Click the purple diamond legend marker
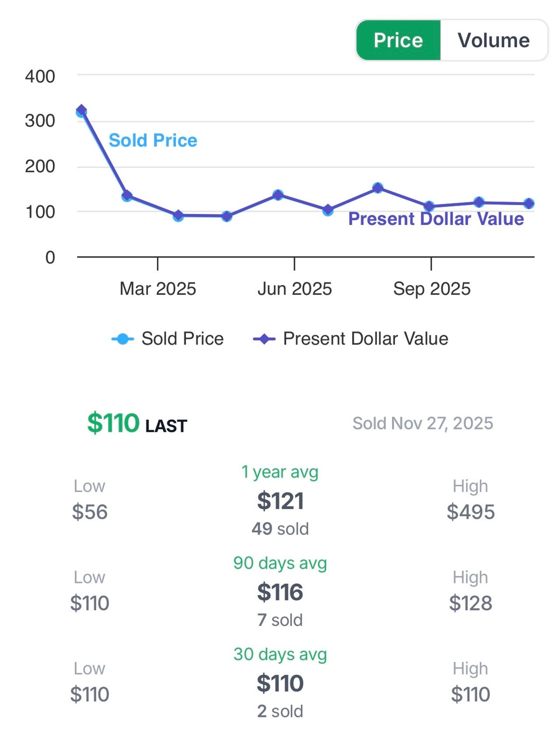Image resolution: width=560 pixels, height=740 pixels. click(264, 339)
